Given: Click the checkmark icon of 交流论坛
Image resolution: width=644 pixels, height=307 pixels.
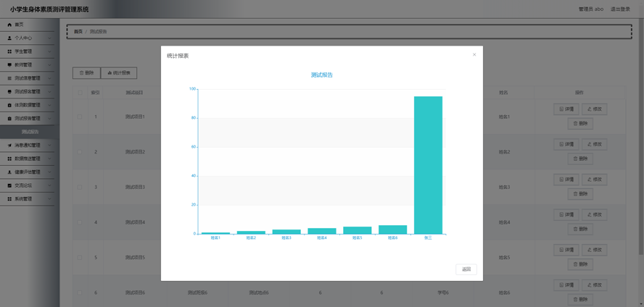Looking at the screenshot, I should (x=9, y=185).
